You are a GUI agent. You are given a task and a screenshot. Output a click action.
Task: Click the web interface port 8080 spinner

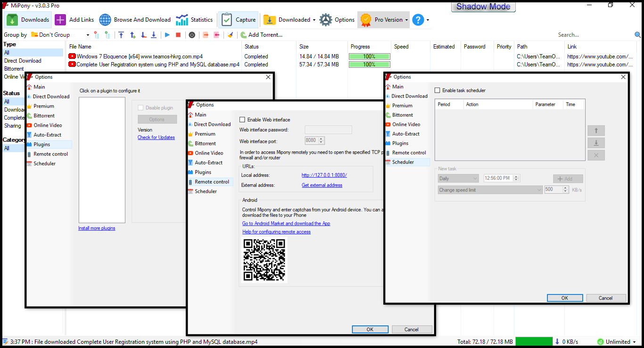[x=322, y=140]
